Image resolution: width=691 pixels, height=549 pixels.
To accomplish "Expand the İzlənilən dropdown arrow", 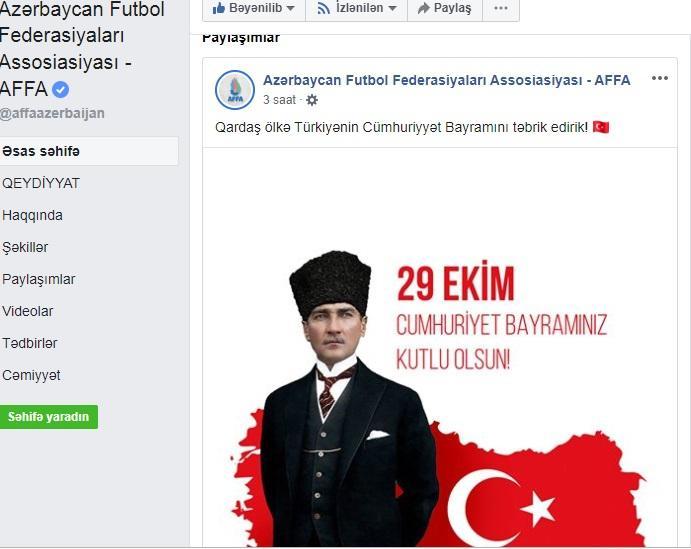I will (392, 8).
